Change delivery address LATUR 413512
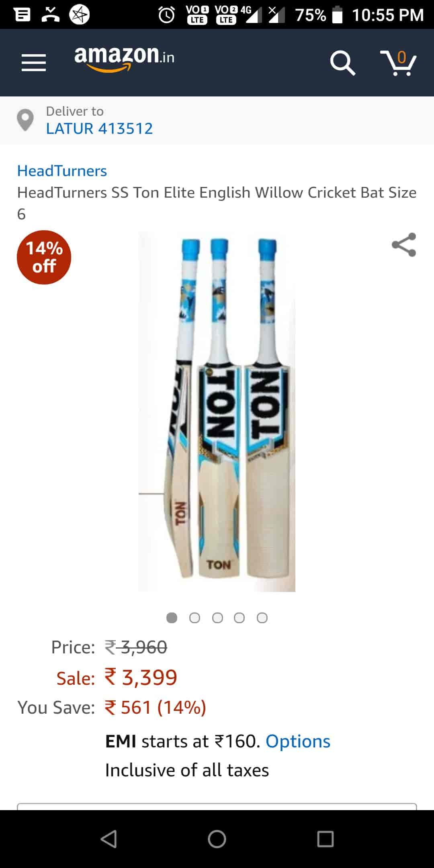 [99, 129]
